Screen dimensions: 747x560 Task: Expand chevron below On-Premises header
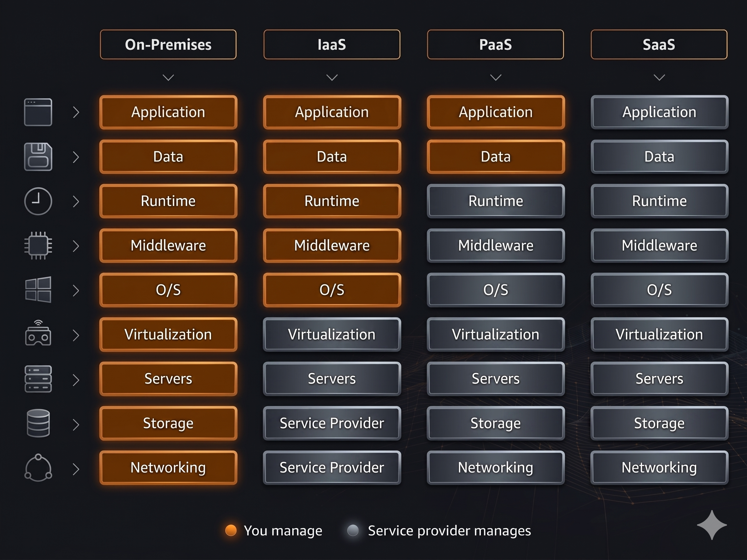(x=168, y=77)
